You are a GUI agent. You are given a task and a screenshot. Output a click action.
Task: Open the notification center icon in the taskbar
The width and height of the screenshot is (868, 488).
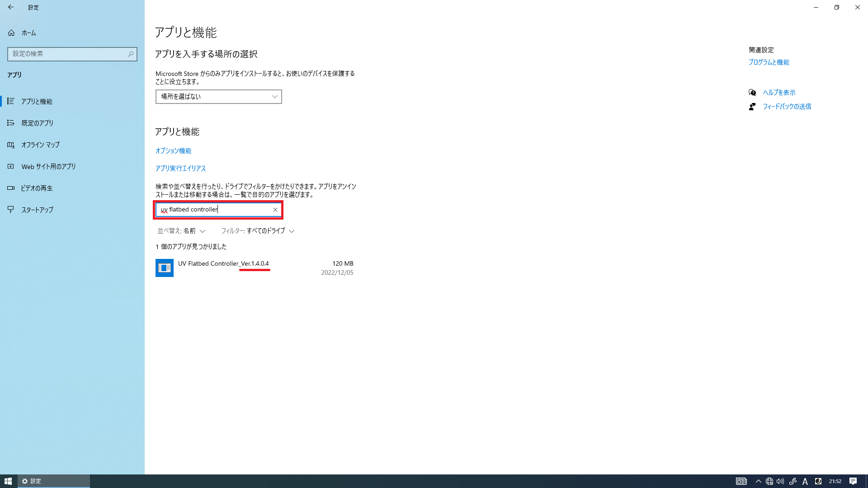[853, 481]
